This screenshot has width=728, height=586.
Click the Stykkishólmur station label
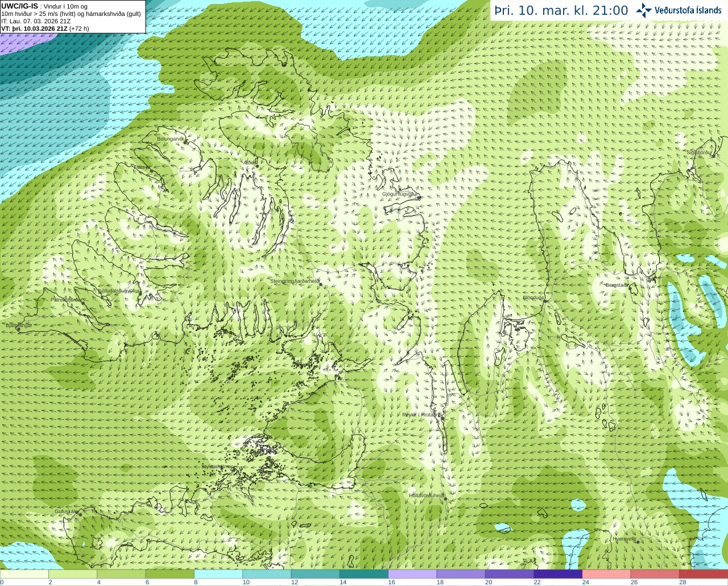tap(217, 467)
